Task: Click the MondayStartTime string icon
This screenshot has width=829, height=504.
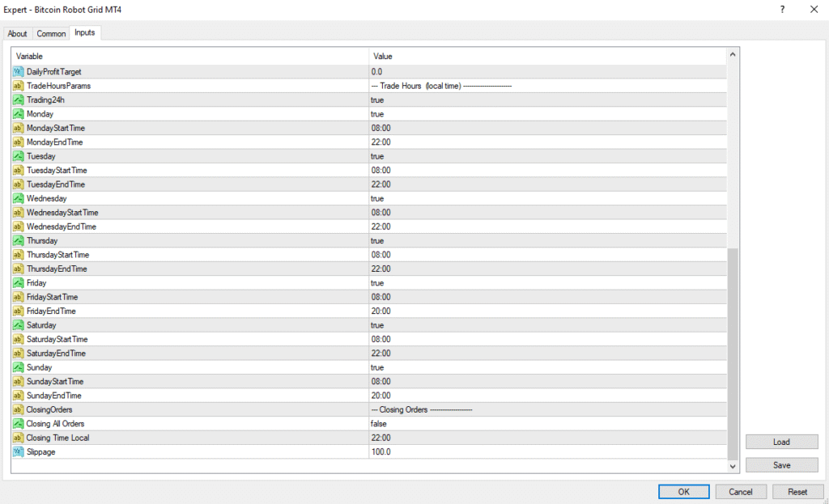Action: click(19, 128)
